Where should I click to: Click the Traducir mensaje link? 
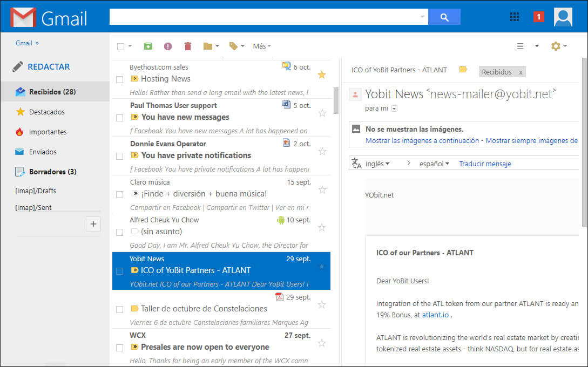[485, 164]
